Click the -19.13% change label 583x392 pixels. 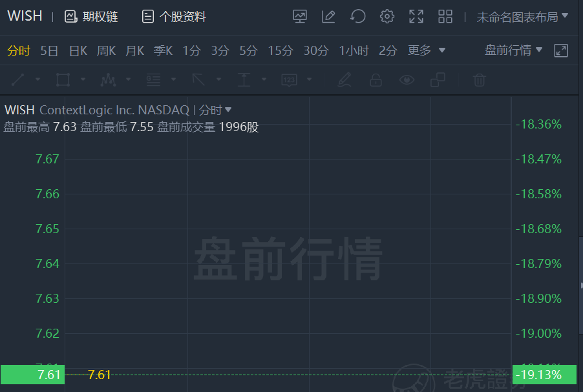click(x=544, y=375)
